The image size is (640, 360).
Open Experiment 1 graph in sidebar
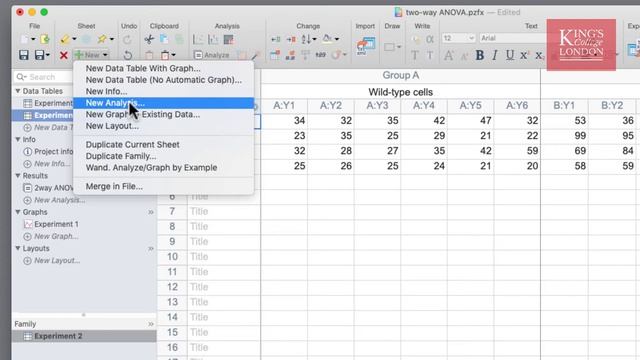pos(51,224)
